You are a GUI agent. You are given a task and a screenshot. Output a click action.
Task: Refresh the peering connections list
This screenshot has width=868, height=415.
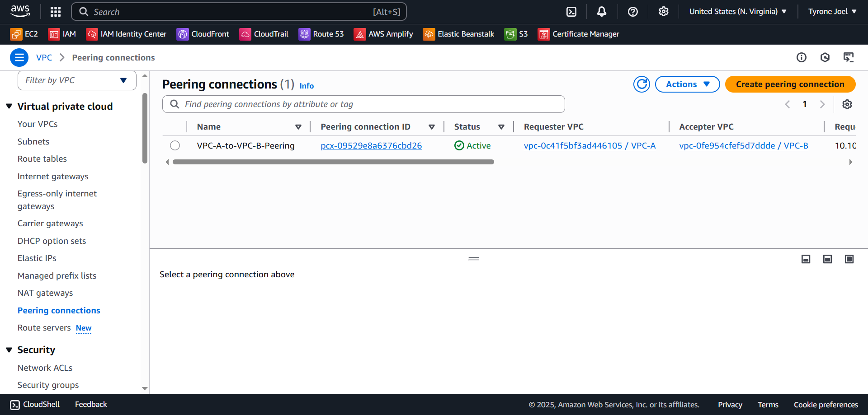point(642,84)
